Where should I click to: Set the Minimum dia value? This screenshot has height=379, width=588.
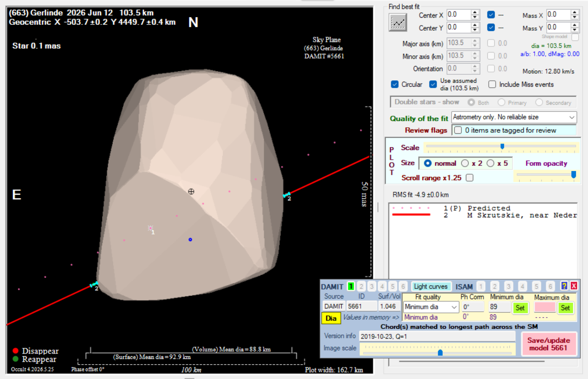click(520, 307)
